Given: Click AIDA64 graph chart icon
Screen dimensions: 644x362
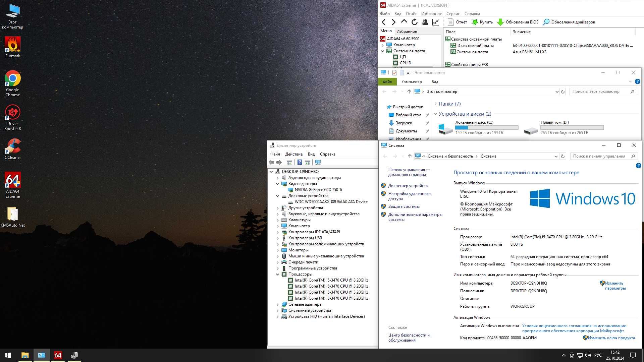Looking at the screenshot, I should tap(435, 22).
